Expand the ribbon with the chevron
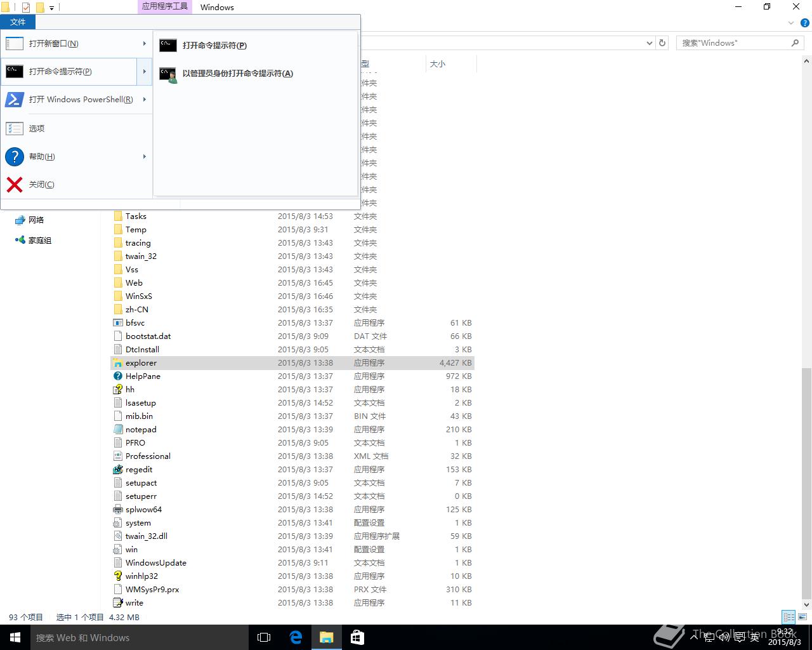This screenshot has height=650, width=812. pos(791,23)
